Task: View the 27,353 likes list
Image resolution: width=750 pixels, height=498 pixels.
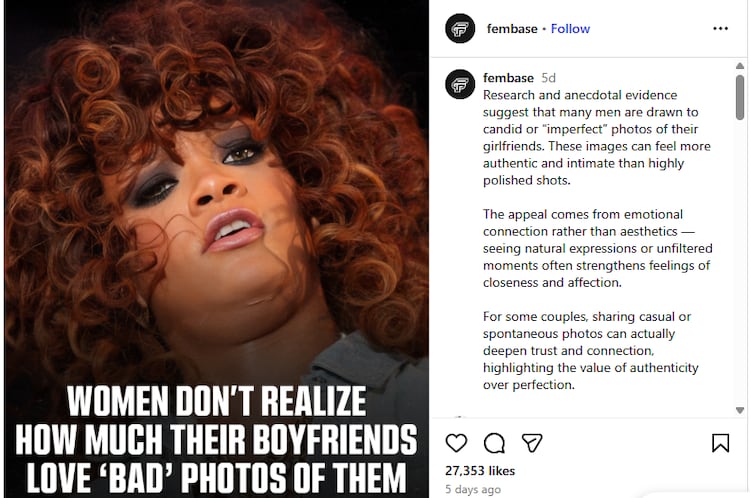Action: (x=480, y=471)
